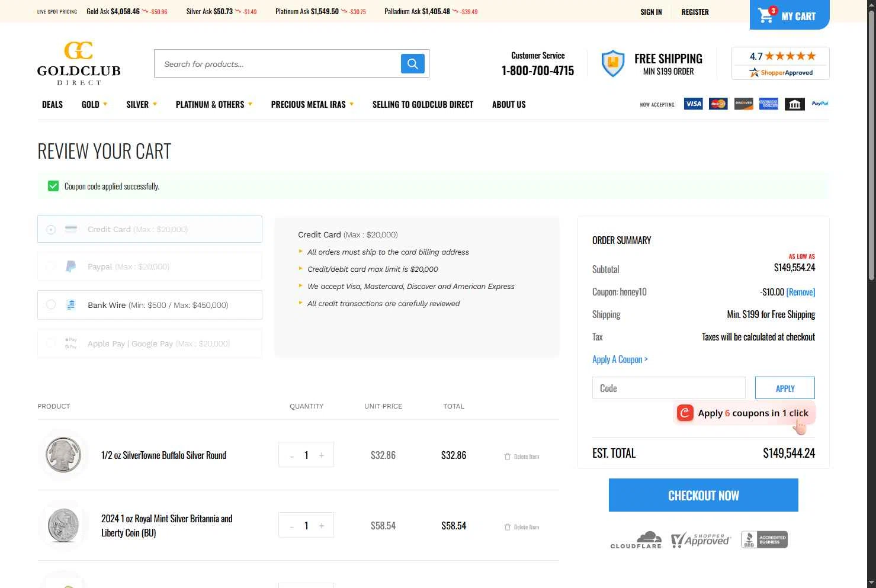Screen dimensions: 876x588
Task: Click the PayPal icon in payment option
Action: coord(71,266)
